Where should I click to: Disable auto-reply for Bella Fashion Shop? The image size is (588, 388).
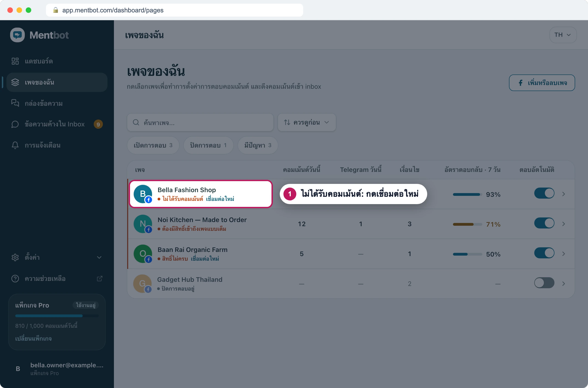544,194
